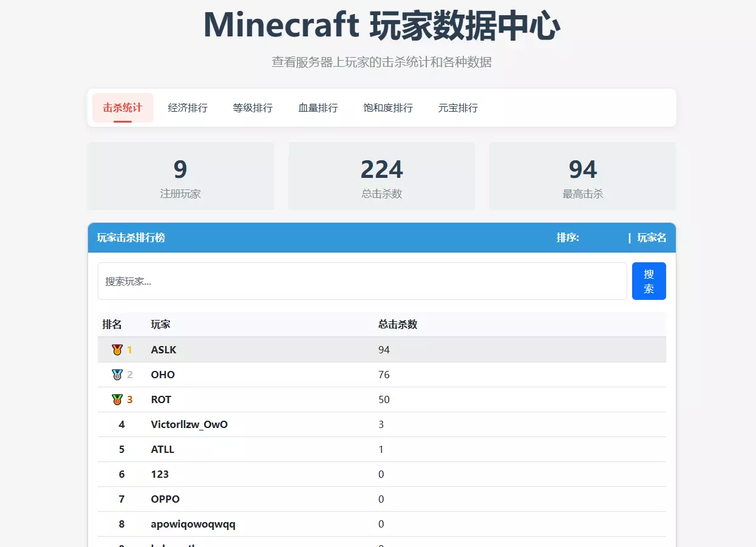Click the 总击杀数 column header
The image size is (756, 547).
[398, 325]
